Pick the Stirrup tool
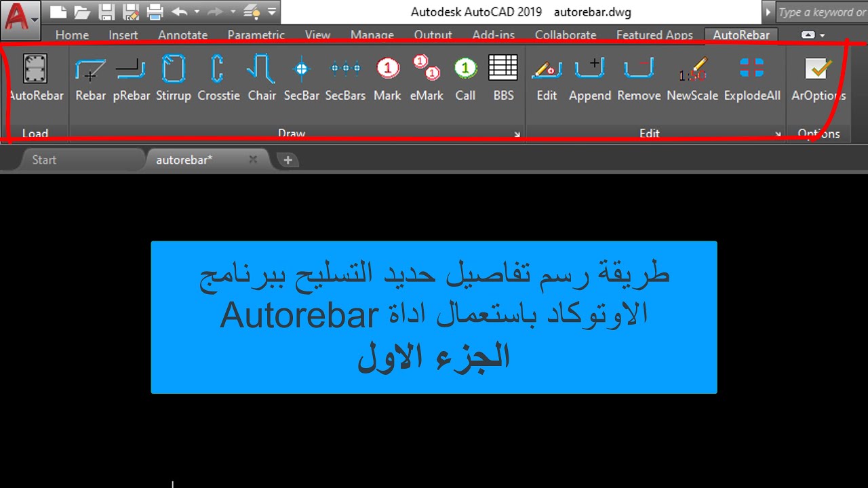The image size is (868, 488). pyautogui.click(x=174, y=78)
